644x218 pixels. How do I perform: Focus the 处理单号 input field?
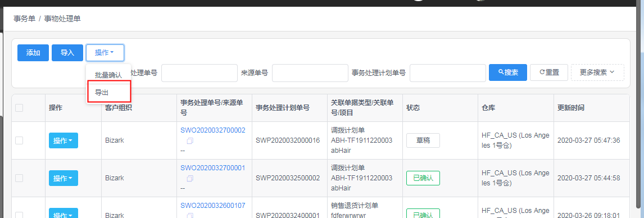point(199,72)
